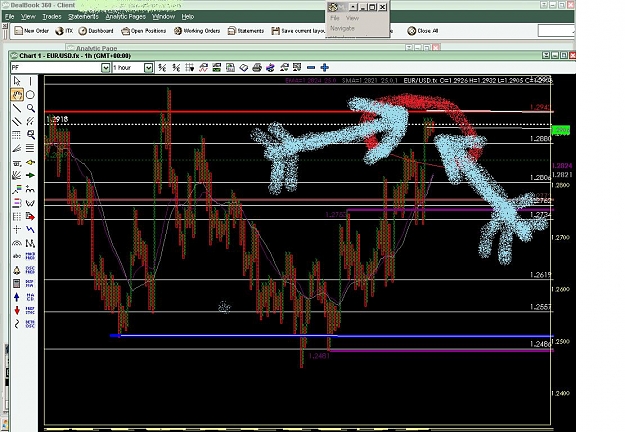Choose the horizontal lines tool
Image resolution: width=625 pixels, height=432 pixels.
coord(30,149)
